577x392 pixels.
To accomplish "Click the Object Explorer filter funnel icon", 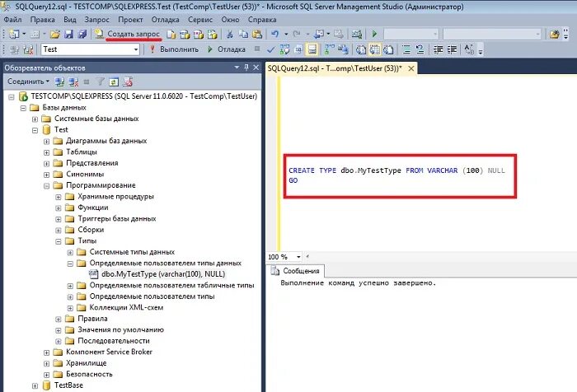I will tap(100, 82).
